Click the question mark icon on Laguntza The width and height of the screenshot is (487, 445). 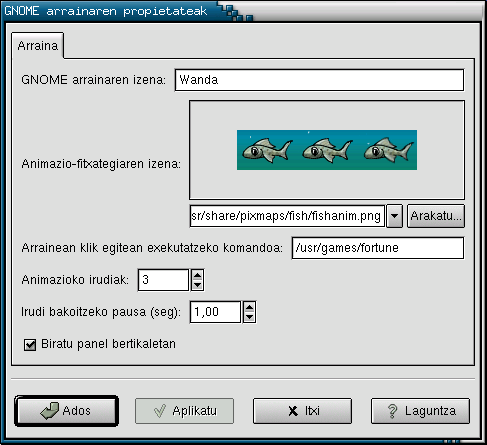pos(393,411)
